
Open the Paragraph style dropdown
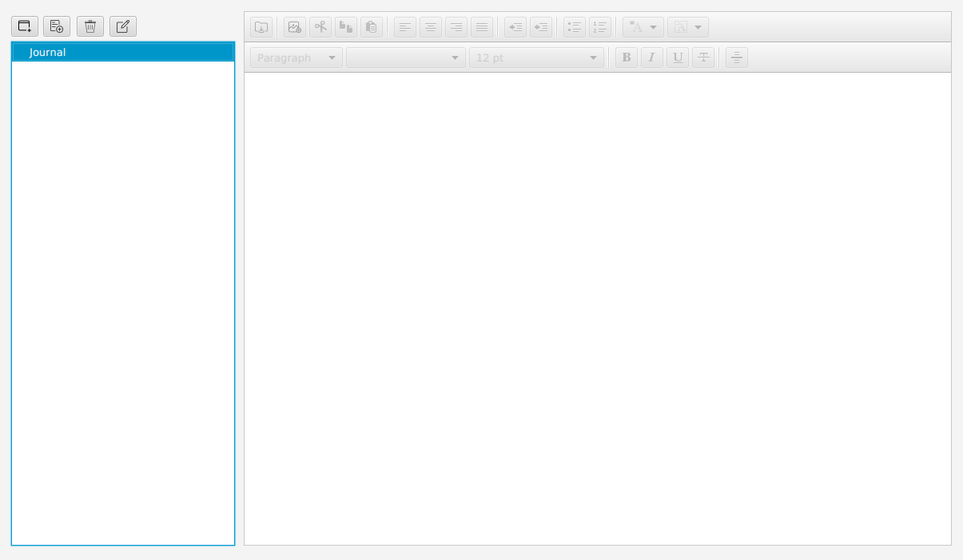click(296, 58)
